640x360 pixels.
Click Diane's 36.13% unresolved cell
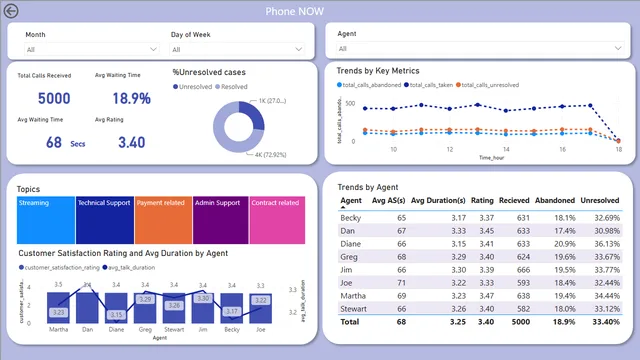coord(607,244)
